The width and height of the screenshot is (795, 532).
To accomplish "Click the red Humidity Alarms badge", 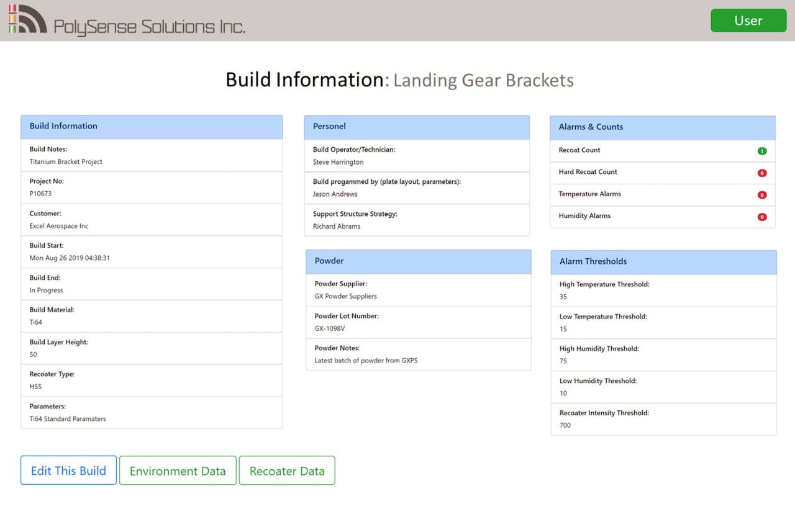I will (762, 217).
